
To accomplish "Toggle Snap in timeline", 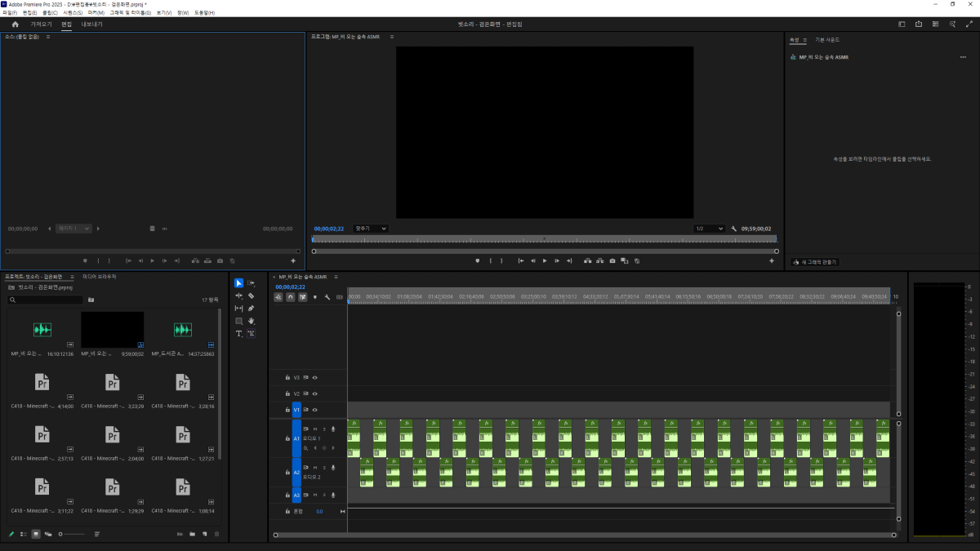I will (290, 297).
